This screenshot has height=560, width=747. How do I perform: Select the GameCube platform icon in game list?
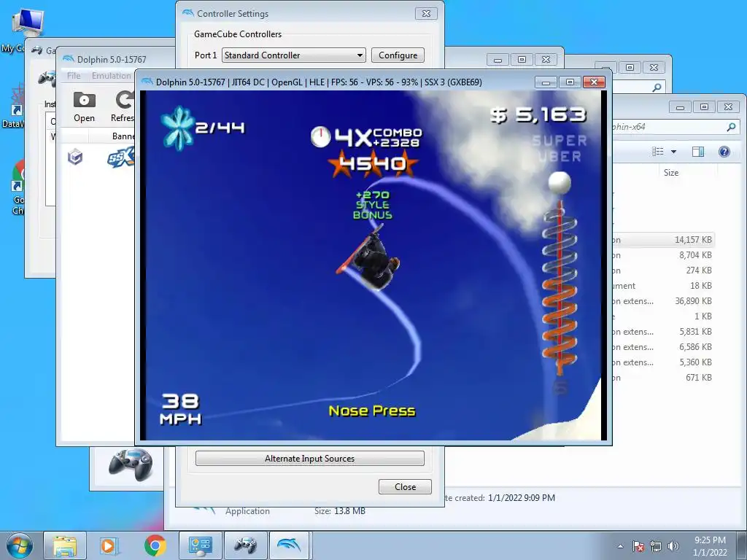[x=75, y=157]
